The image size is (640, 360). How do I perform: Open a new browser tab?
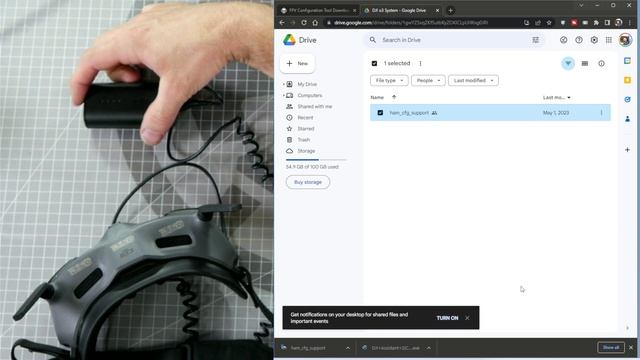tap(450, 11)
